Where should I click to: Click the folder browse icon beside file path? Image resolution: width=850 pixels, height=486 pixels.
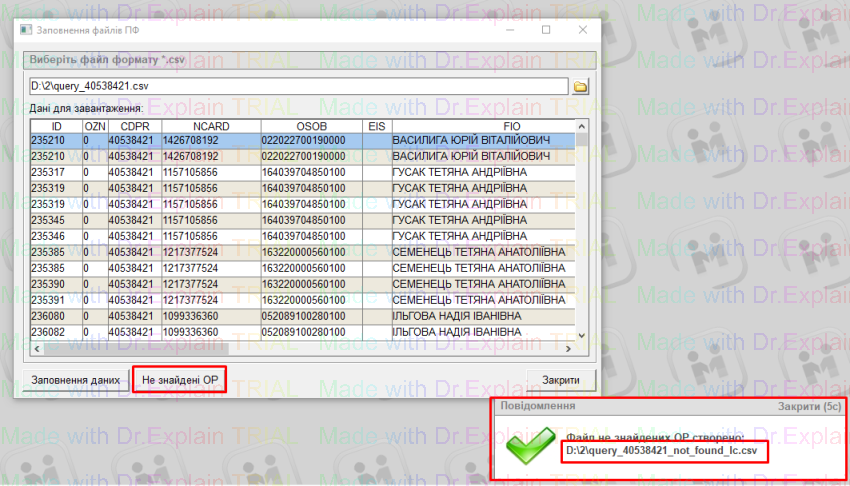pyautogui.click(x=580, y=87)
